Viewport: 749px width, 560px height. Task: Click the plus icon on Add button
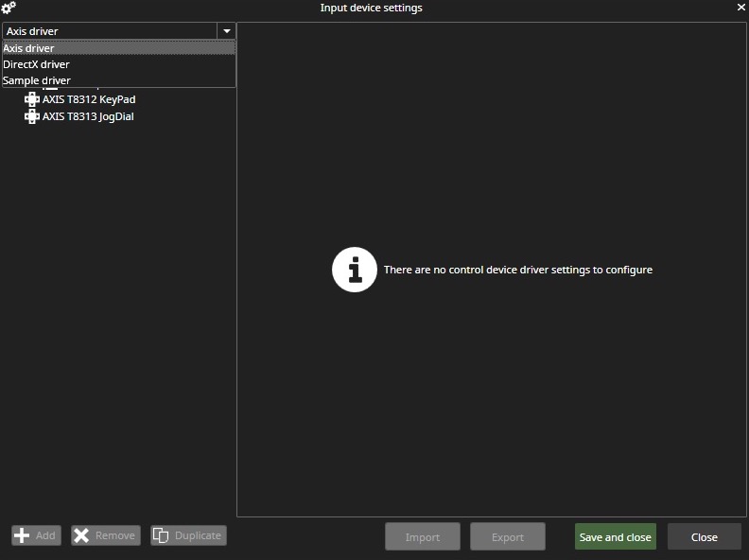22,535
